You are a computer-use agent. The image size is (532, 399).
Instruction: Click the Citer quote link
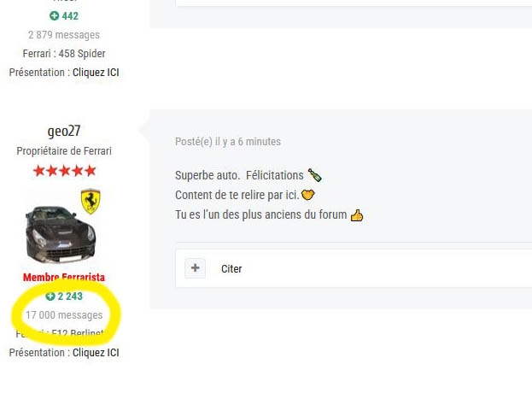pyautogui.click(x=231, y=269)
